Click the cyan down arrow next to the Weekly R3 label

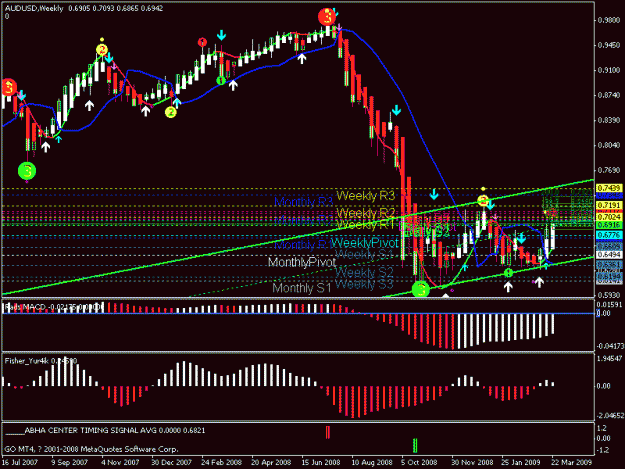[434, 194]
